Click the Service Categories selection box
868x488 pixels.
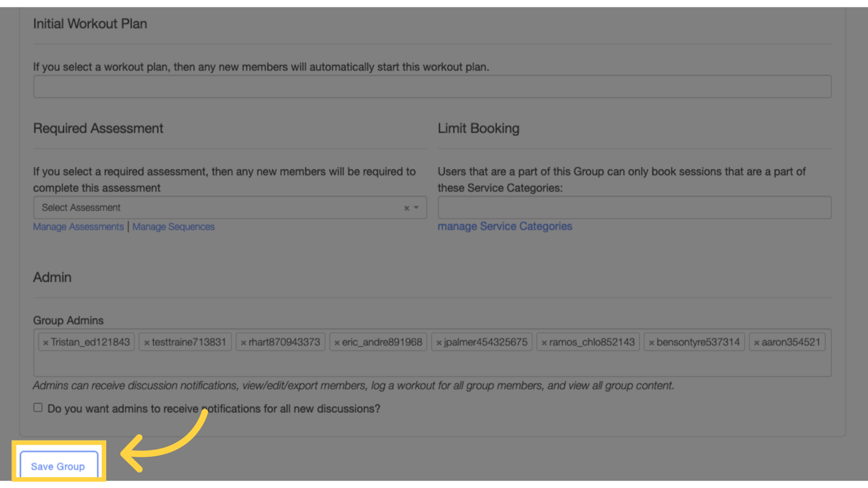634,207
